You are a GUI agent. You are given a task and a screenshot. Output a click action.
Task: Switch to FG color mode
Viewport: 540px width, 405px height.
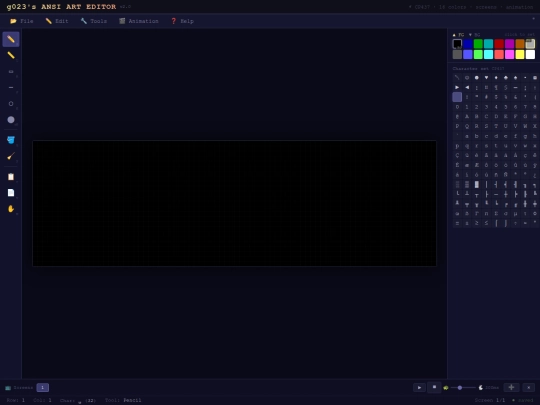point(458,35)
